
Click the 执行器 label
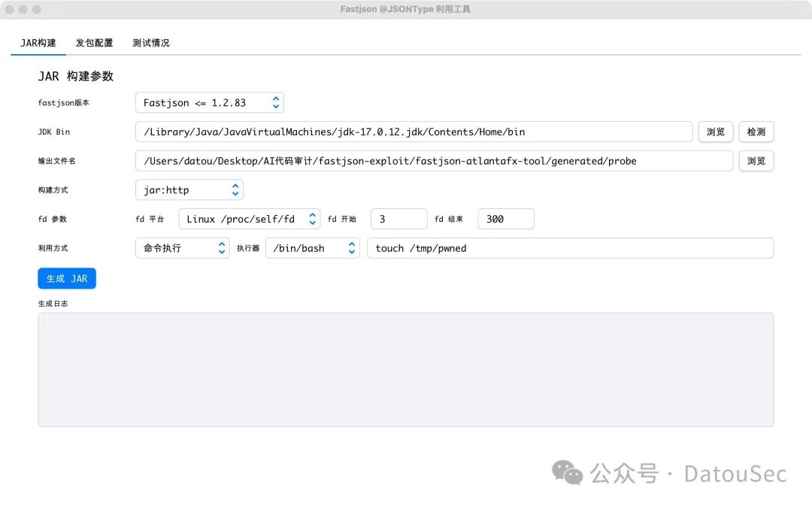tap(248, 248)
